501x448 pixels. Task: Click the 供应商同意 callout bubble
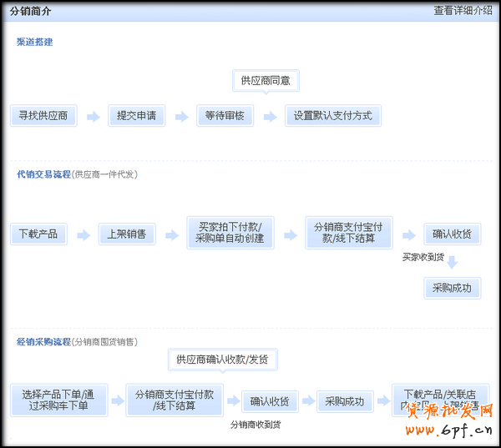tap(266, 81)
